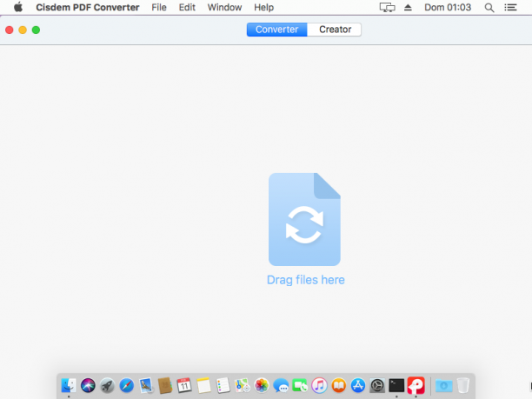The image size is (532, 399).
Task: Click the Drag files here text
Action: [x=306, y=280]
